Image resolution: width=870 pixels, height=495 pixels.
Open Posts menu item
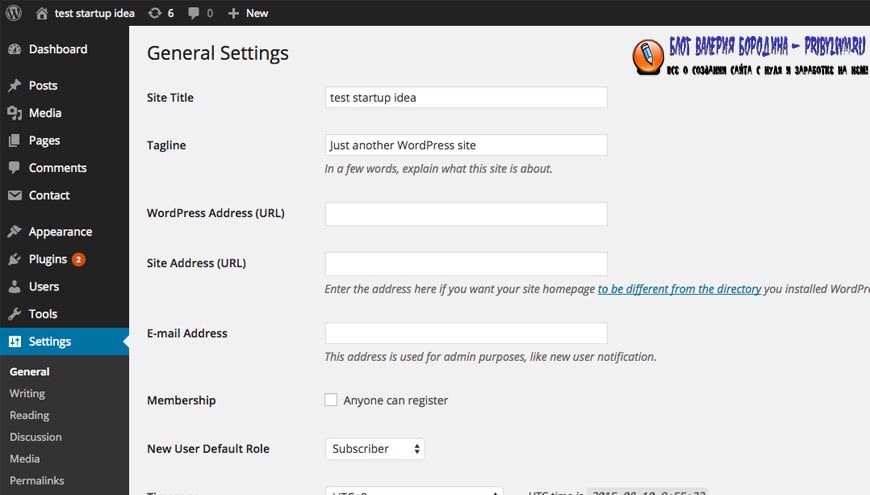64,85
